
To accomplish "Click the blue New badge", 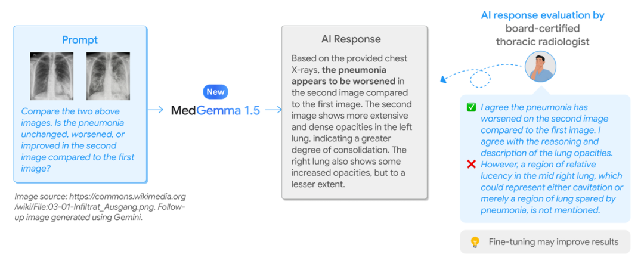I will point(216,92).
